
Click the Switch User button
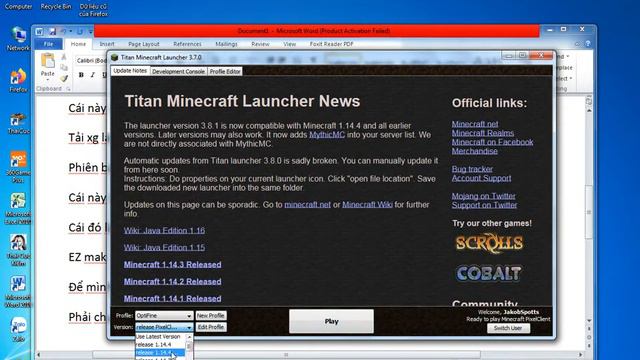click(508, 328)
